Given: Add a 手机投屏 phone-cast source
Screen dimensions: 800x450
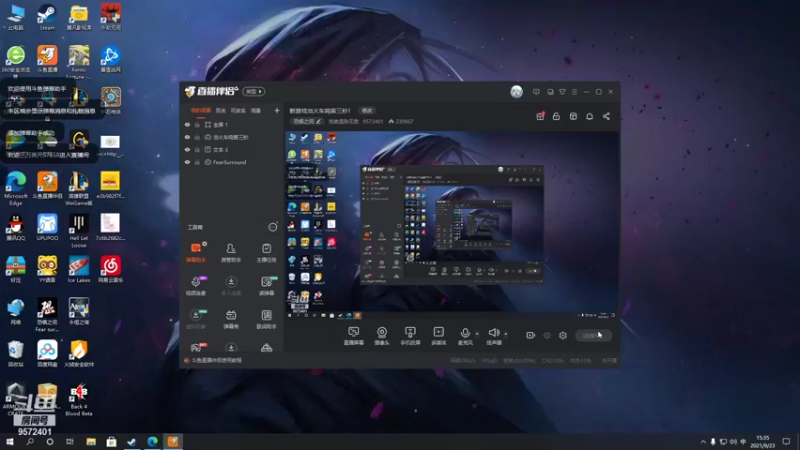Looking at the screenshot, I should 410,336.
